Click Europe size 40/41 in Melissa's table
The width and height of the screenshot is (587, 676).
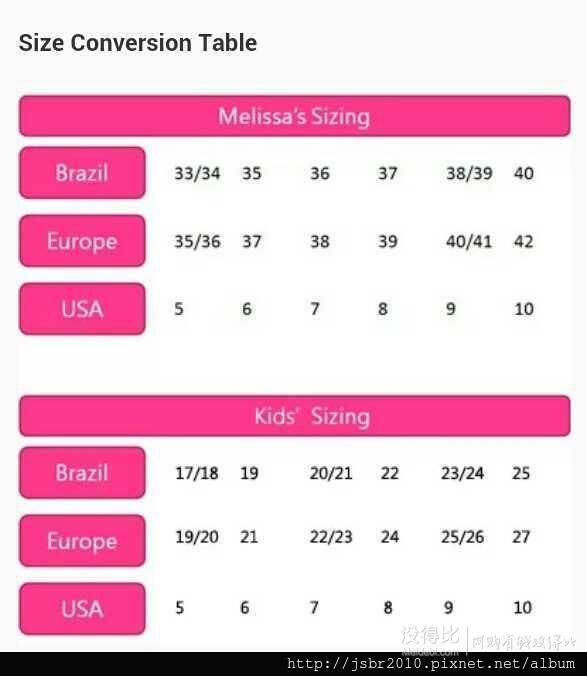[x=469, y=241]
